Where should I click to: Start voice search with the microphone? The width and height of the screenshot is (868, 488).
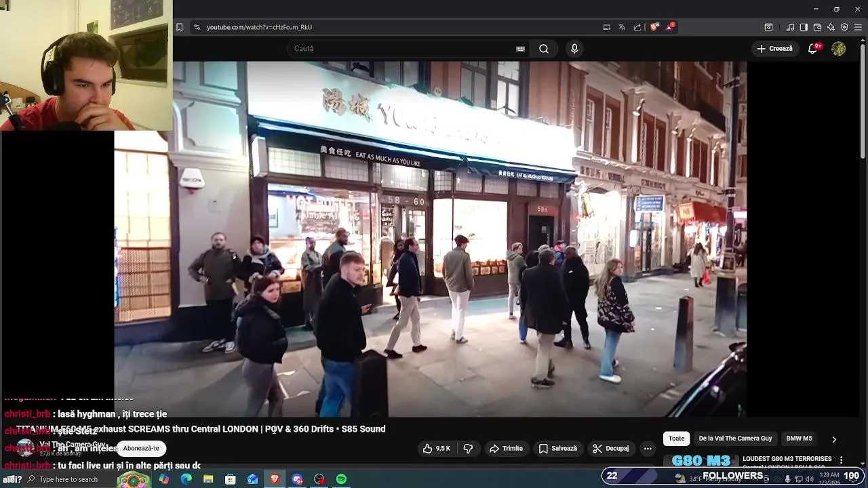574,49
